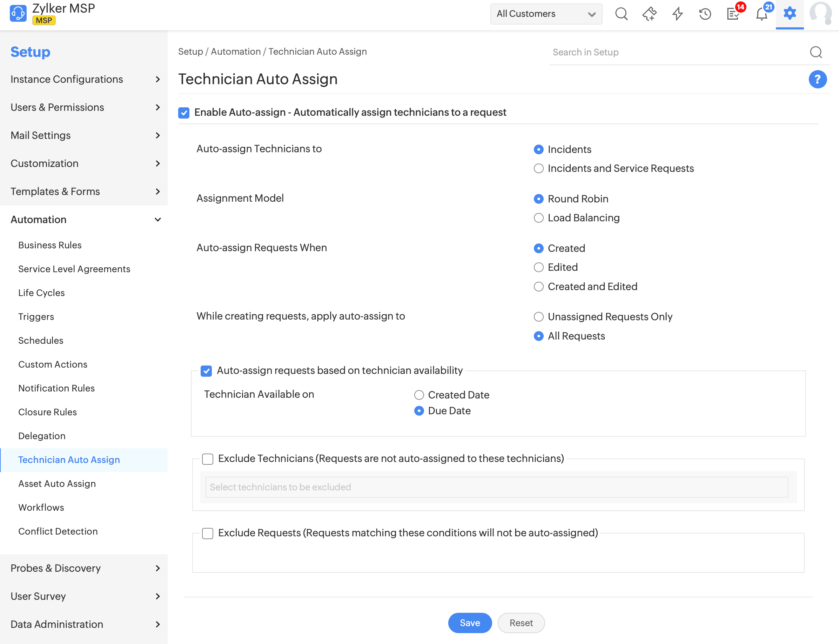Screen dimensions: 839x644
Task: Click the search magnifier icon in top bar
Action: point(621,14)
